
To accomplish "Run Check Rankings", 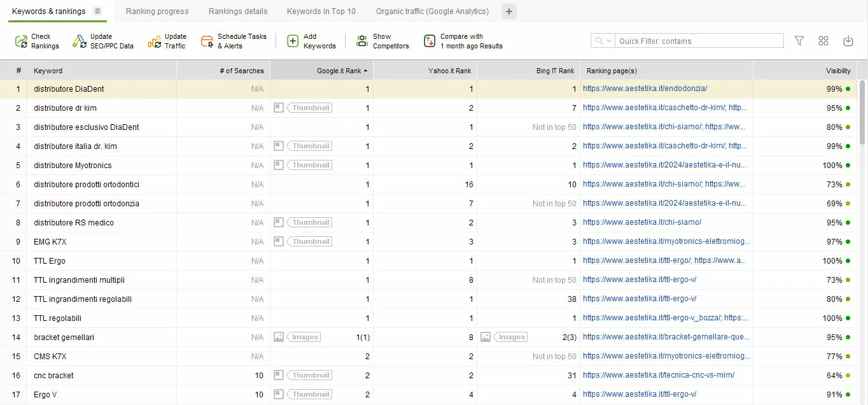I will (36, 40).
